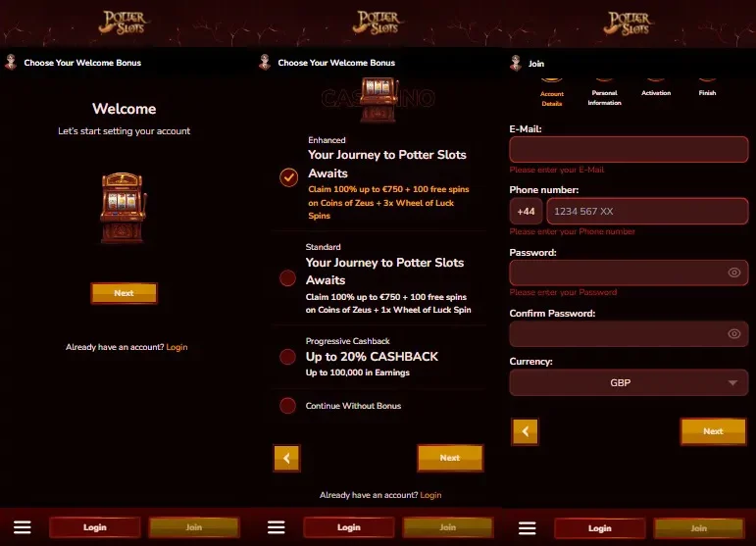Click 'Up to 100,000 in Earnings' text
The image size is (756, 546).
[358, 372]
